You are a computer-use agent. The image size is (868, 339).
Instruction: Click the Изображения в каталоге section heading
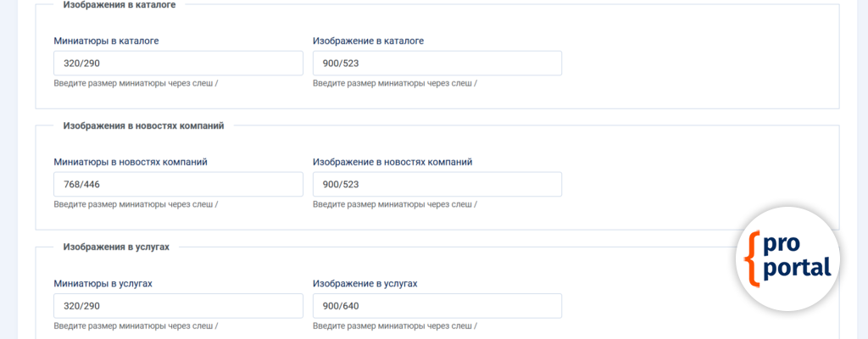click(120, 4)
